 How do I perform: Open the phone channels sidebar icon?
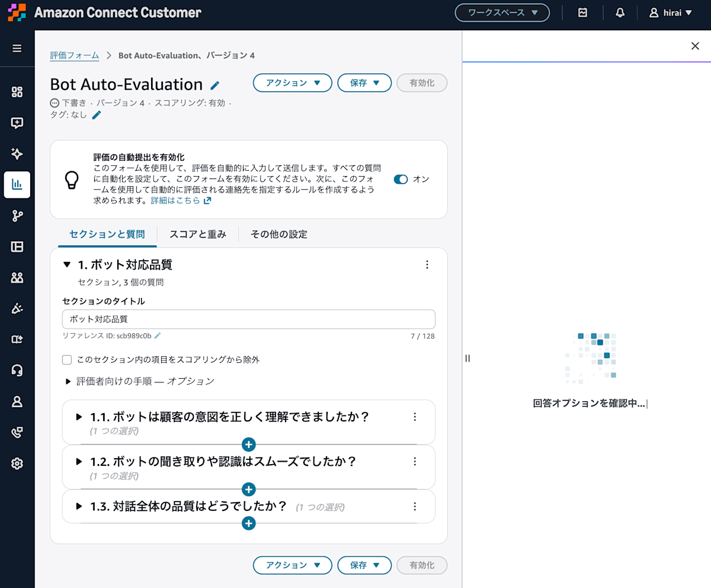[x=17, y=433]
